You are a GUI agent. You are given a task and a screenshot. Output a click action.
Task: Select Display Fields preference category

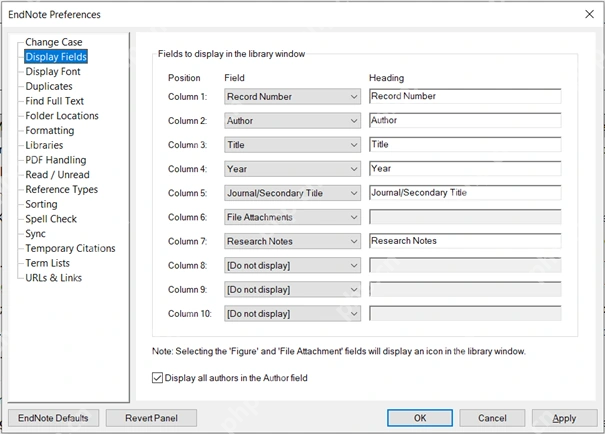click(x=56, y=57)
